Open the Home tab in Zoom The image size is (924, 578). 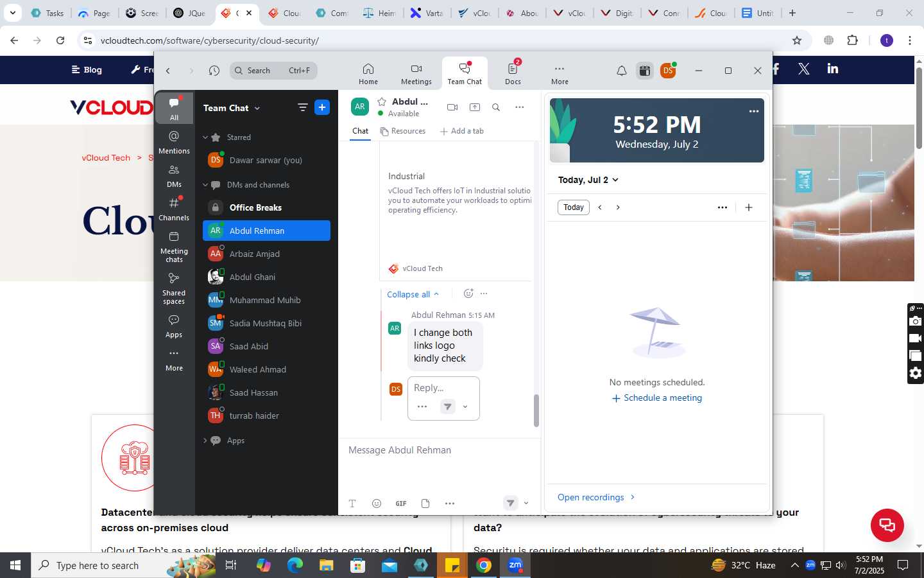tap(368, 74)
